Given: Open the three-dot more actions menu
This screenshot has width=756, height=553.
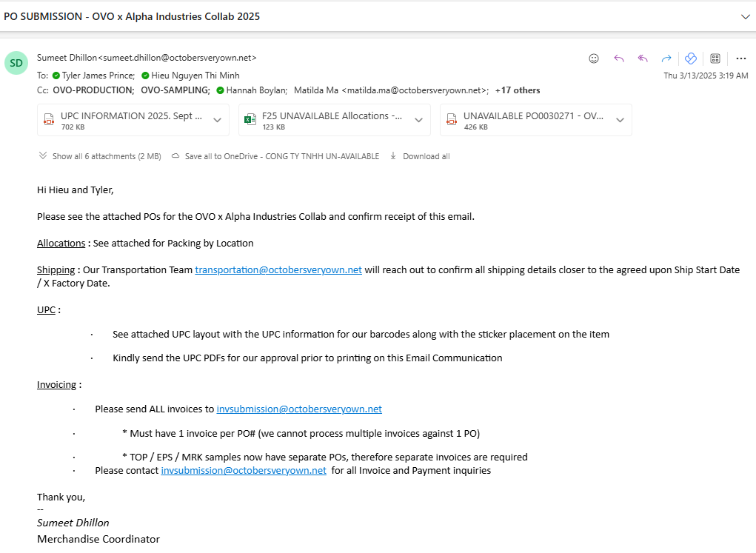Looking at the screenshot, I should (741, 58).
